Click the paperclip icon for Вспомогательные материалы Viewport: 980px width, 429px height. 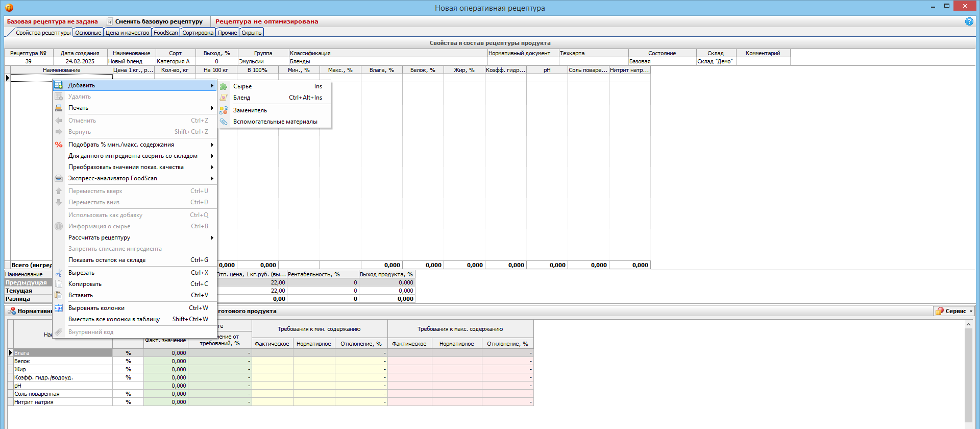pyautogui.click(x=224, y=122)
